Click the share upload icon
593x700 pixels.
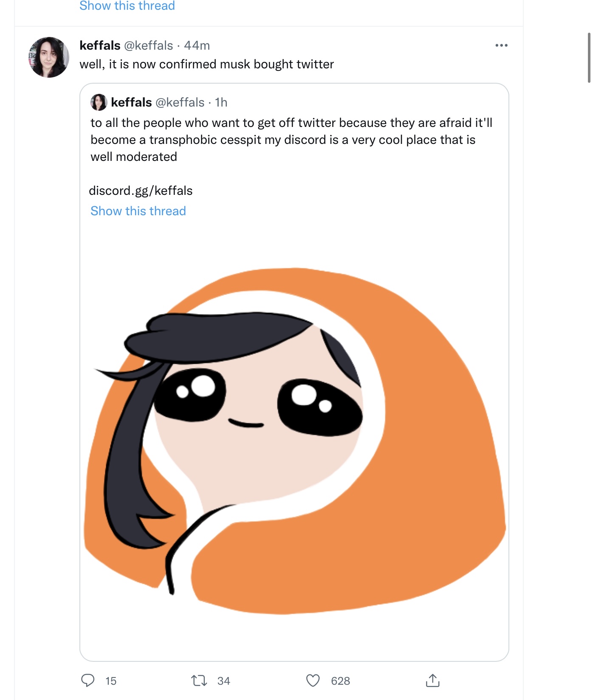432,680
